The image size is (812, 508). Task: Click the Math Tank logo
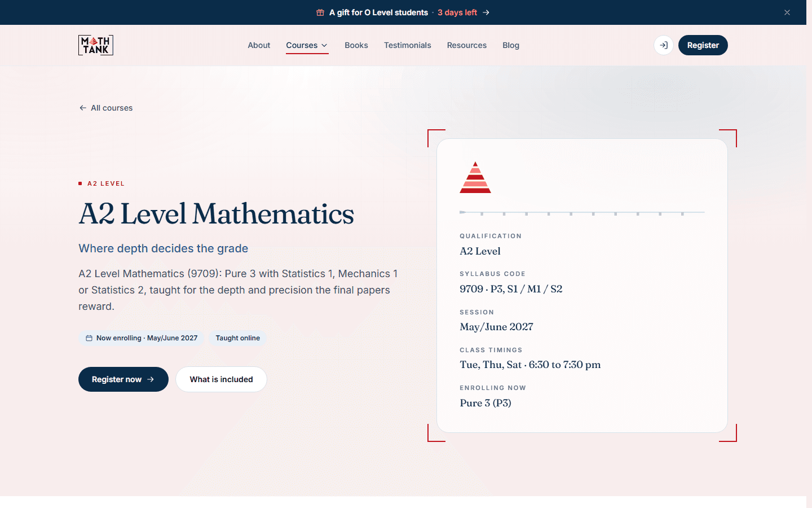point(96,45)
